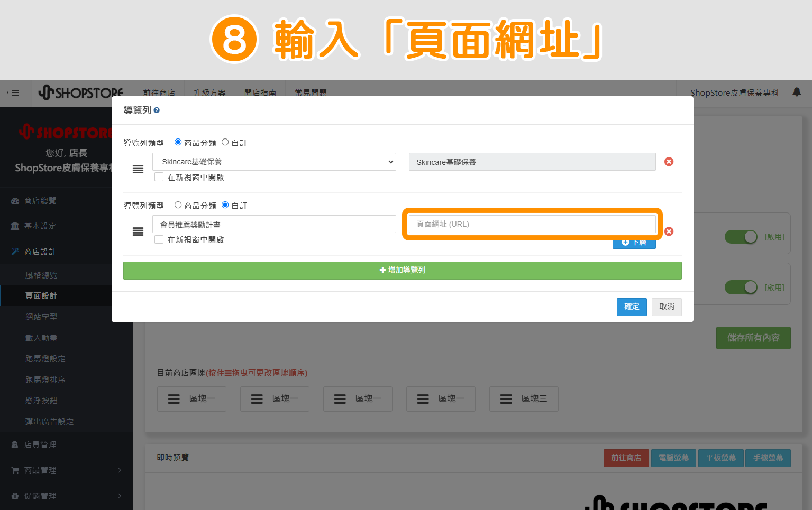Select 自訂 radio in first row
The image size is (812, 510).
[x=225, y=142]
